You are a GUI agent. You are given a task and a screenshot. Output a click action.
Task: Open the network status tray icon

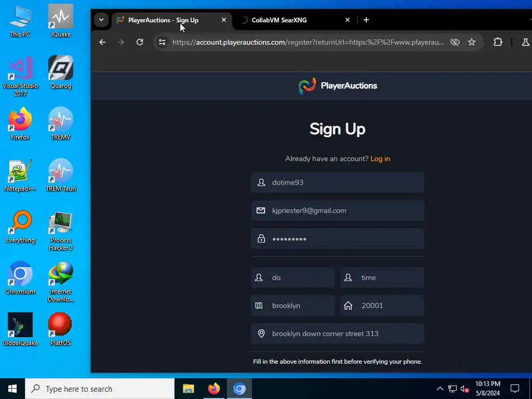click(453, 389)
